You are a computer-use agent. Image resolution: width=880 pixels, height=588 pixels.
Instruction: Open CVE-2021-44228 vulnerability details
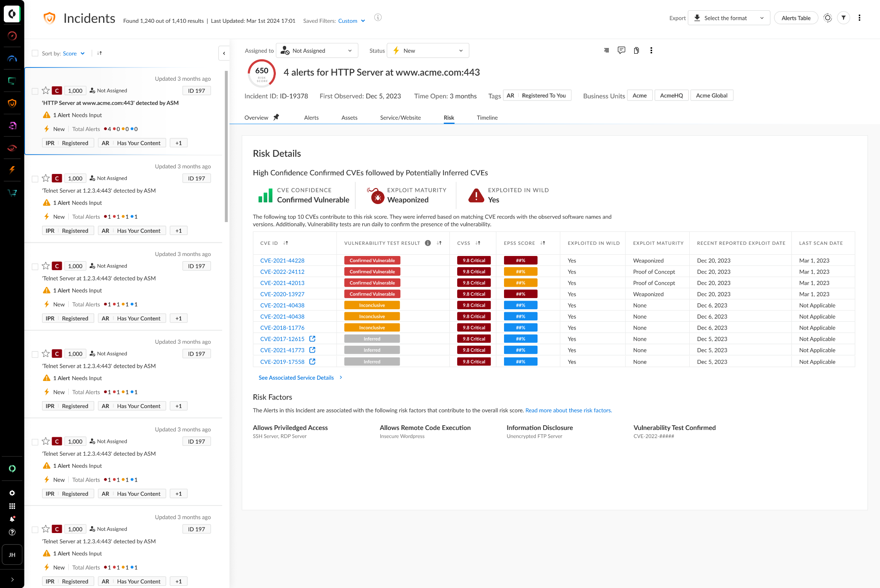(x=282, y=260)
